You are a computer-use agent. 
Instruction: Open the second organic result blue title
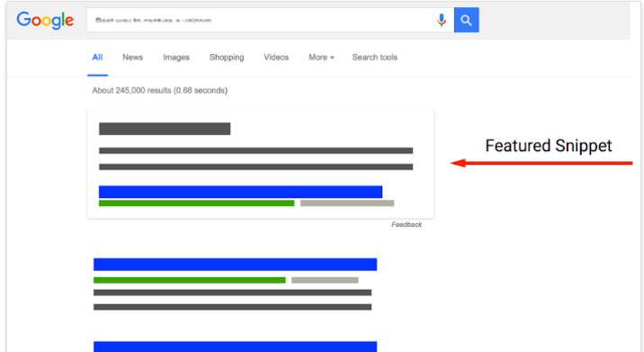(235, 347)
